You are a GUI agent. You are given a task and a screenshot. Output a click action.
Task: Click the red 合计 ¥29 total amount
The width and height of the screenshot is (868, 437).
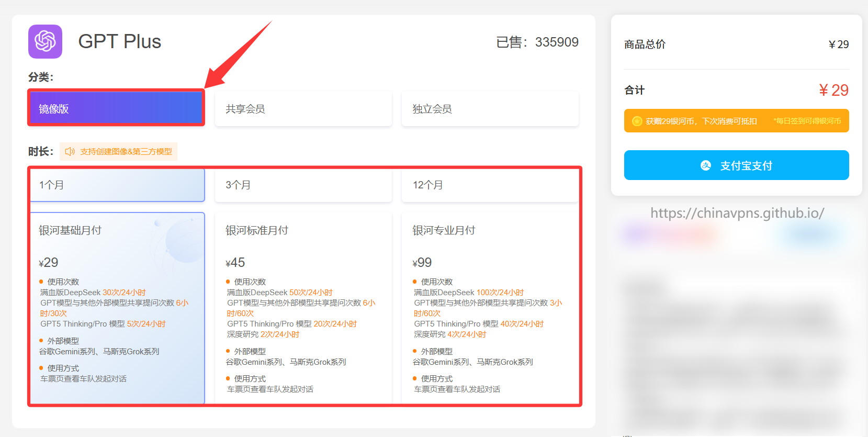pyautogui.click(x=833, y=90)
